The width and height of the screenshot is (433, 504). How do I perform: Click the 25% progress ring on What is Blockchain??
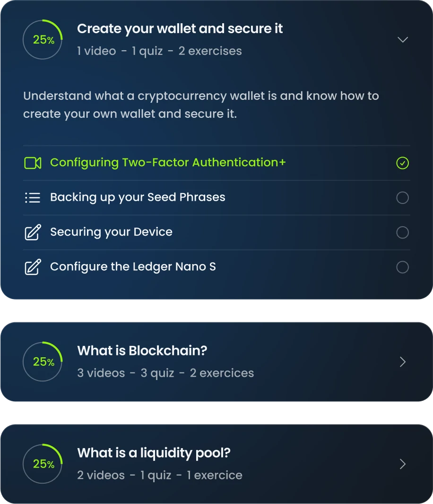tap(43, 362)
